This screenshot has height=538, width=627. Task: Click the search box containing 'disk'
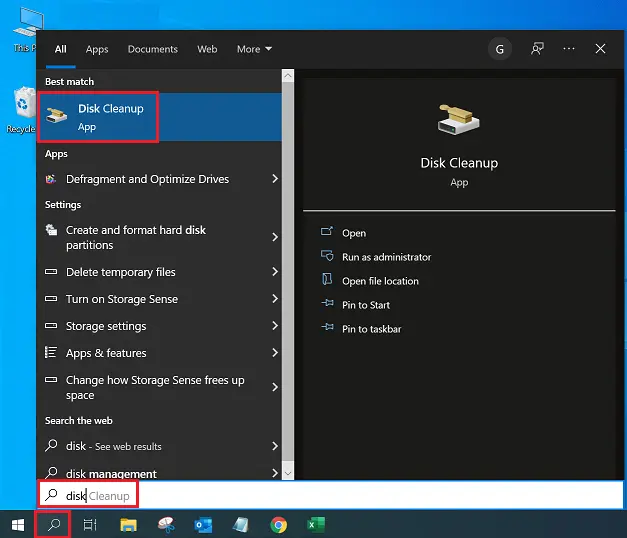point(331,496)
